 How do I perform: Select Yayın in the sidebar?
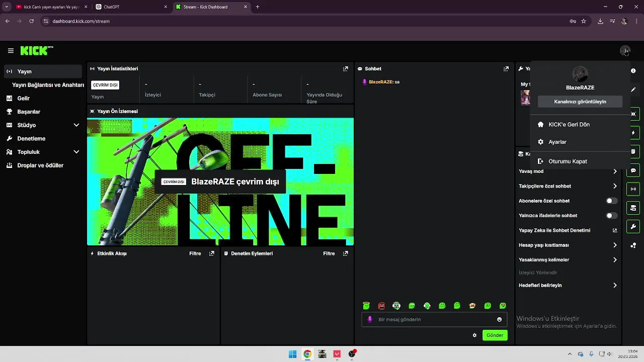[x=43, y=71]
